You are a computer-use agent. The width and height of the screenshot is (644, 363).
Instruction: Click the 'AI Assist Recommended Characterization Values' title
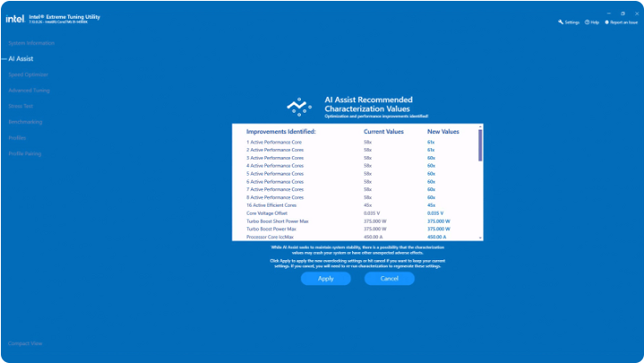(368, 105)
